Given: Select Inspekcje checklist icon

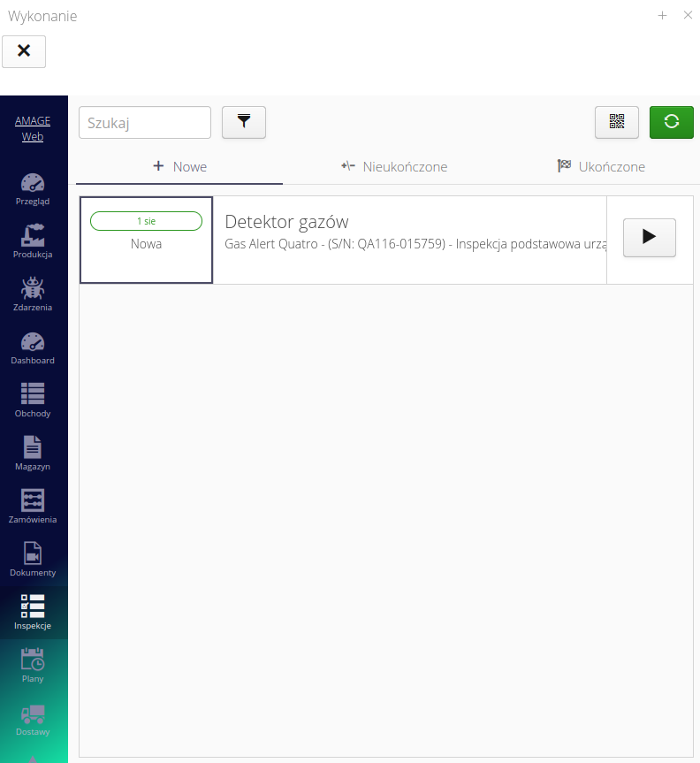Looking at the screenshot, I should [33, 613].
